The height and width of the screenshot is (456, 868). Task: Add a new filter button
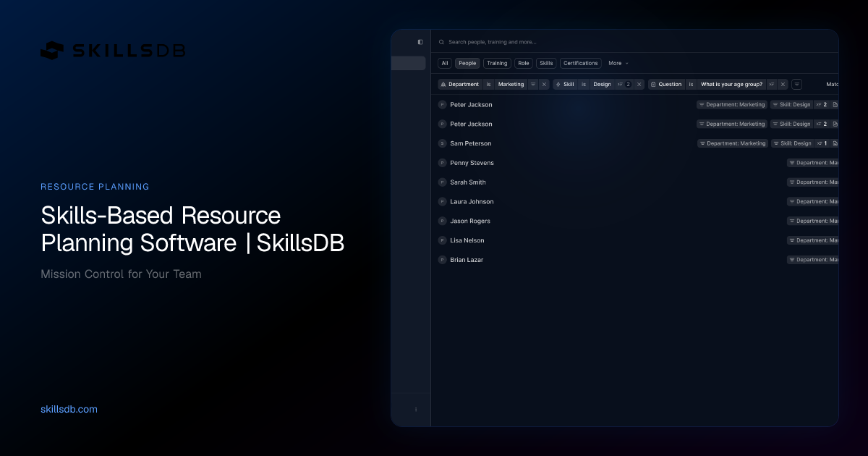pos(796,84)
